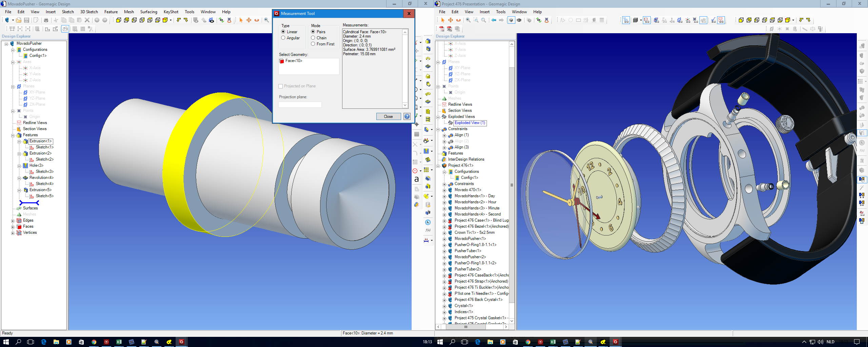This screenshot has width=868, height=347.
Task: Open file icon in MovadoPusher toolbar
Action: pyautogui.click(x=19, y=20)
